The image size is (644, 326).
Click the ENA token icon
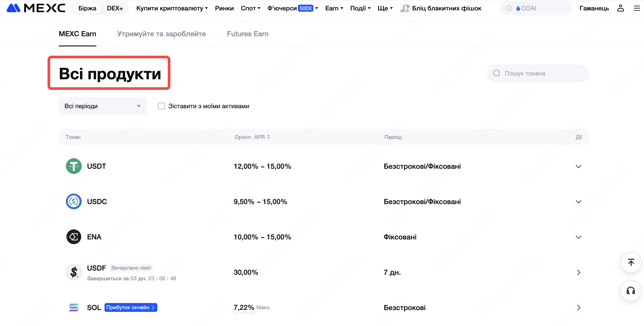(x=74, y=237)
